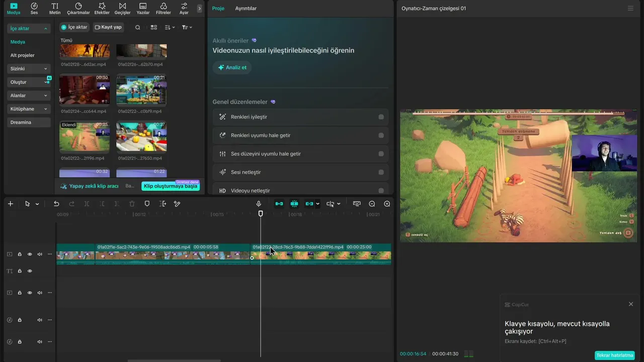Click the timeline playhead handle

pyautogui.click(x=261, y=214)
